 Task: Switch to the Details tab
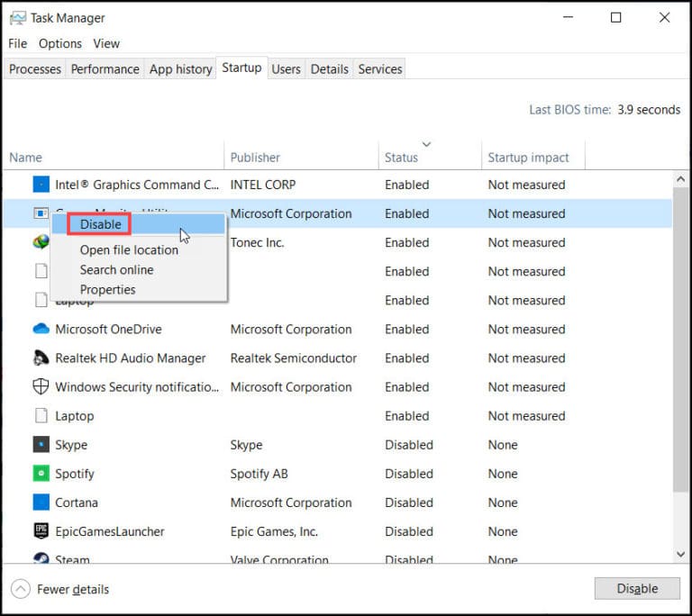pyautogui.click(x=329, y=68)
